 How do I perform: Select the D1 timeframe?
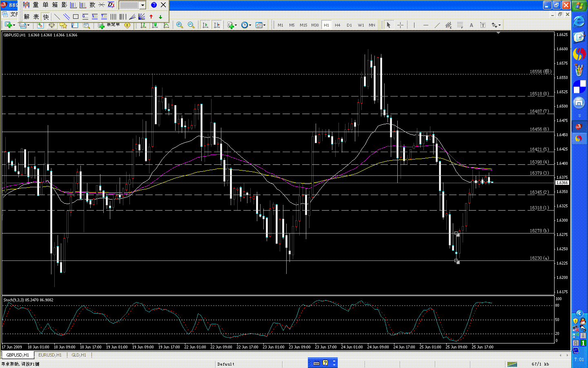click(349, 25)
